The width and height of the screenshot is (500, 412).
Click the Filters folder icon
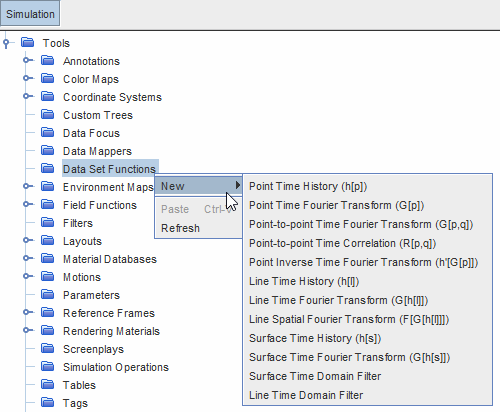tap(48, 222)
